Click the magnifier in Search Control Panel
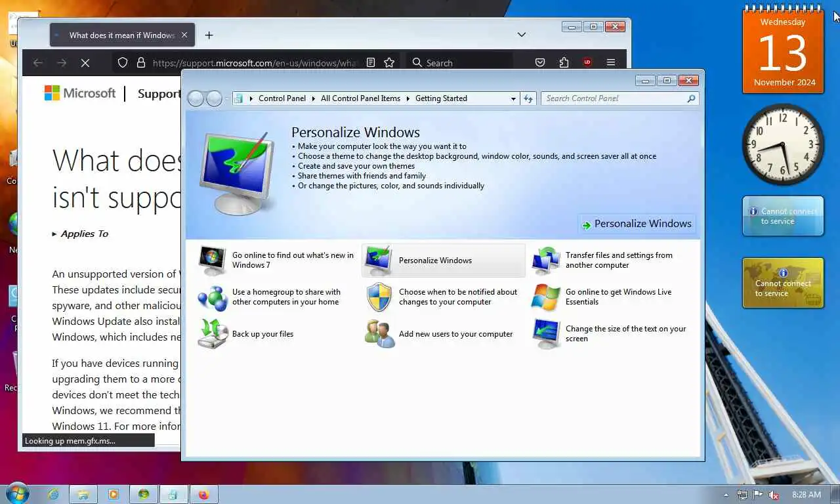Screen dimensions: 840x504 tap(691, 98)
